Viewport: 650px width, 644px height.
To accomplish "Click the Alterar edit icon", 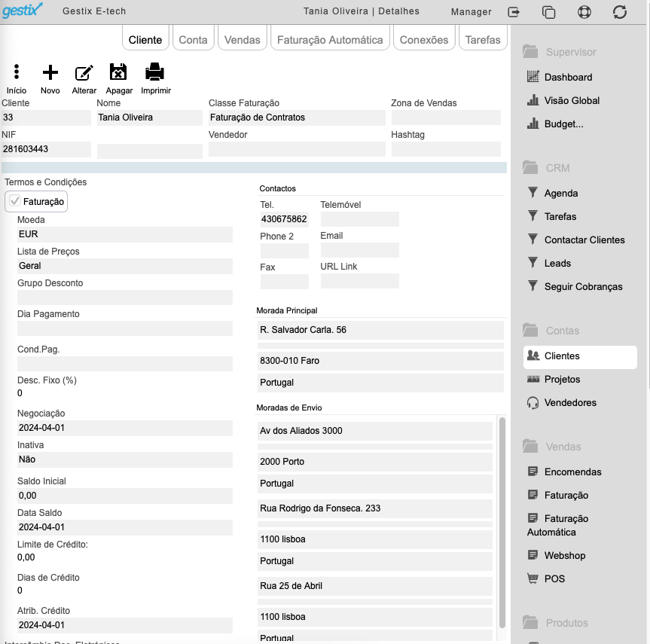I will [84, 72].
